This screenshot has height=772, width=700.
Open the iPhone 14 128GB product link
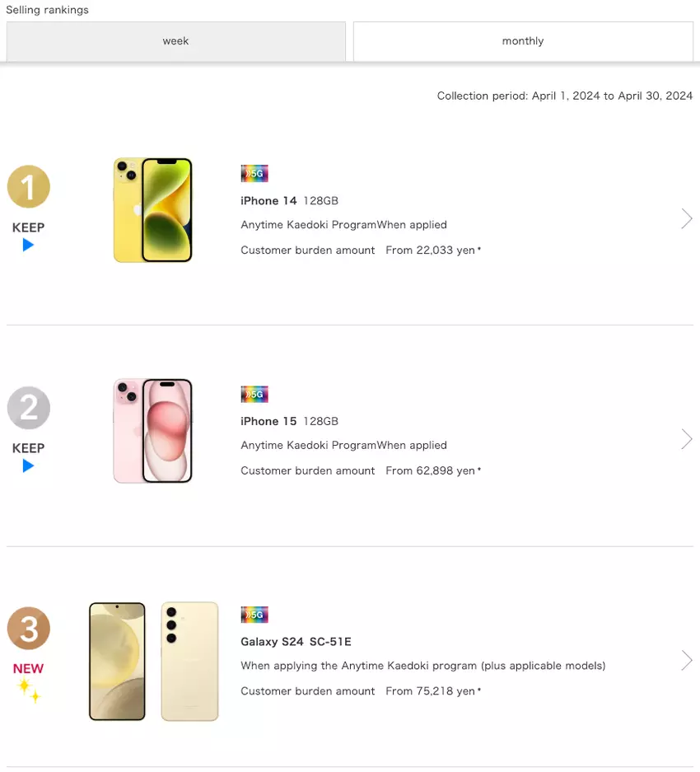point(289,200)
